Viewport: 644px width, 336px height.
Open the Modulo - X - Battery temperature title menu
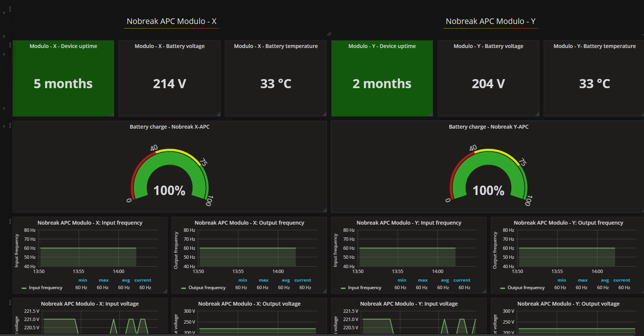click(276, 46)
